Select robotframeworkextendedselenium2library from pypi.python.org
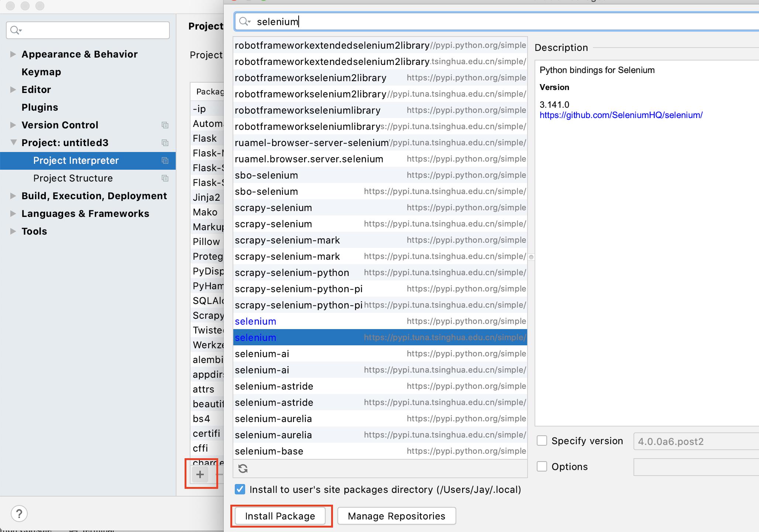 (x=380, y=45)
